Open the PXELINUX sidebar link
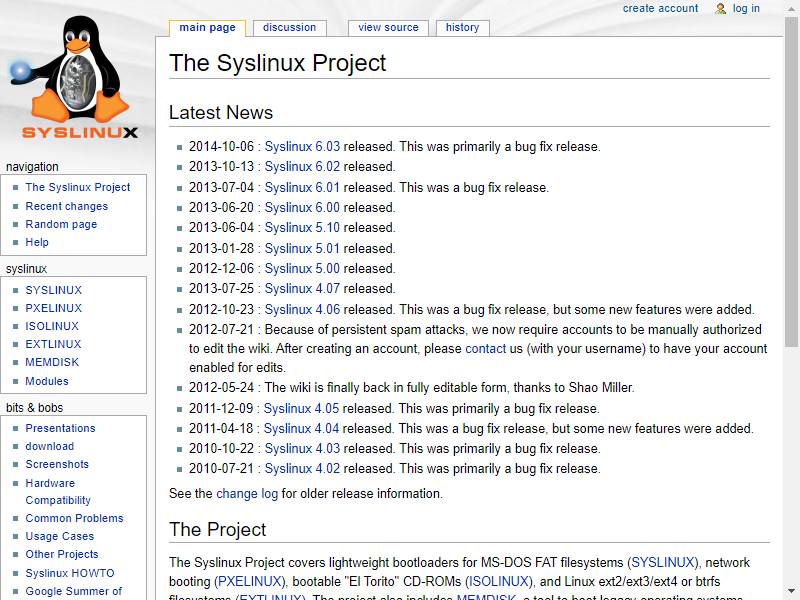This screenshot has width=800, height=600. coord(54,308)
